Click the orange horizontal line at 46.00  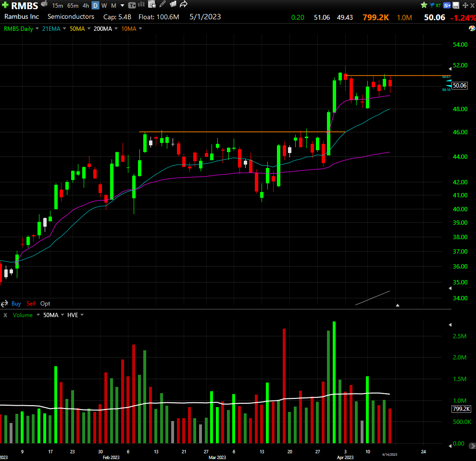242,132
